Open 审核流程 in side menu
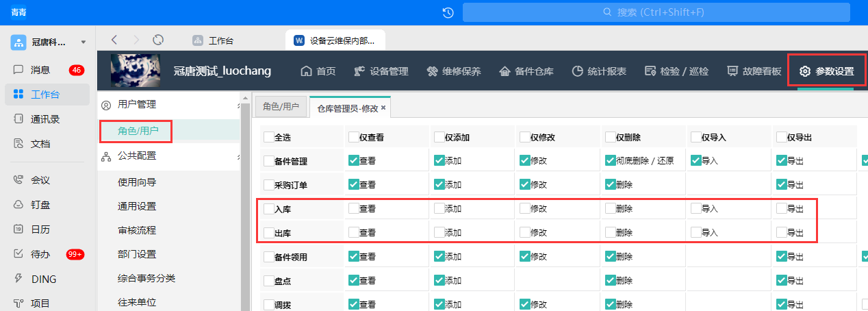The width and height of the screenshot is (868, 311). pyautogui.click(x=137, y=230)
